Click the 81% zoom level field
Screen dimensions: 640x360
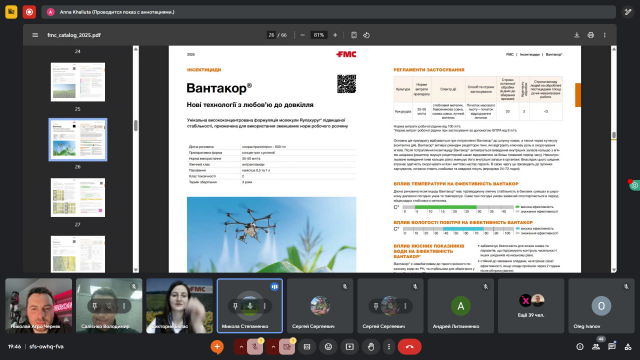pos(319,35)
